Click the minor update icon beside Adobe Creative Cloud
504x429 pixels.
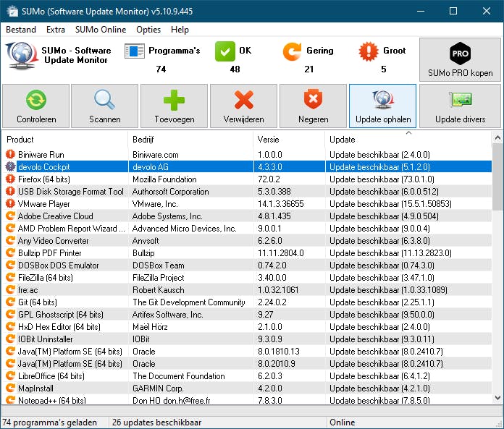point(10,216)
